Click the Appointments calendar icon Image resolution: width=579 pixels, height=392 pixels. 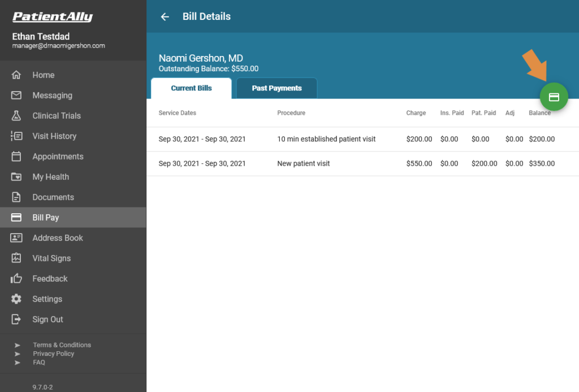click(x=16, y=156)
